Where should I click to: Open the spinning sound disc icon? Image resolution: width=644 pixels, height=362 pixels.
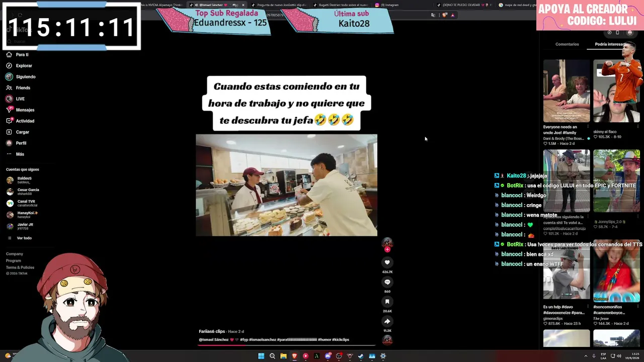pyautogui.click(x=387, y=340)
